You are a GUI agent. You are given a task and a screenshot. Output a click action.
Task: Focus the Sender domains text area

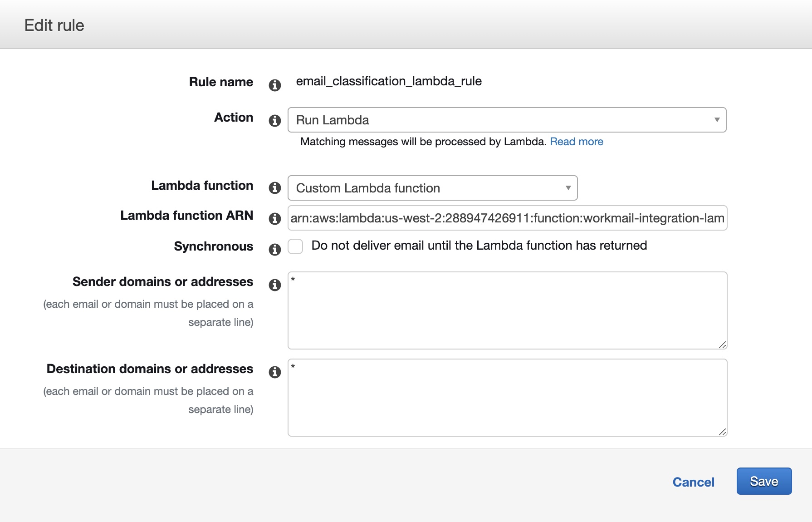507,310
